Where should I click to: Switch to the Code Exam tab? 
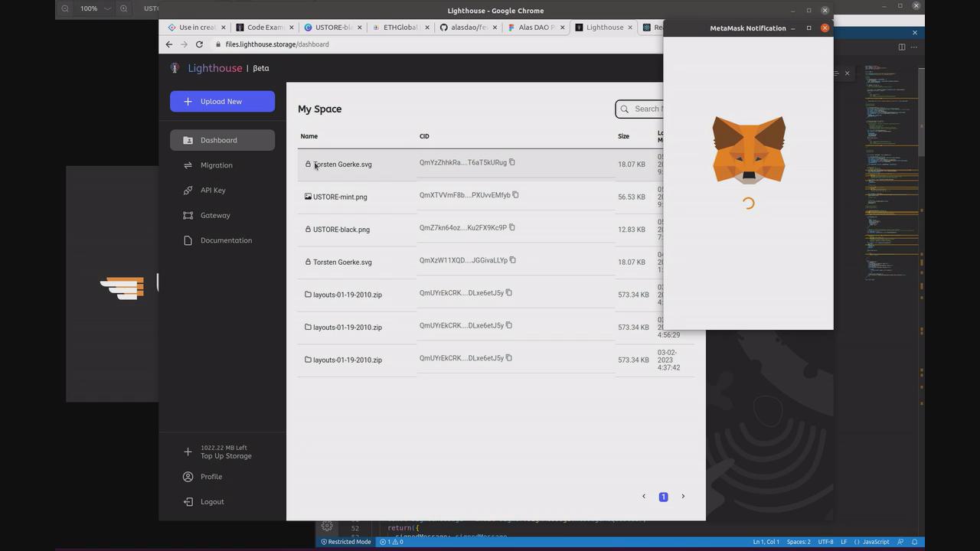click(x=265, y=28)
